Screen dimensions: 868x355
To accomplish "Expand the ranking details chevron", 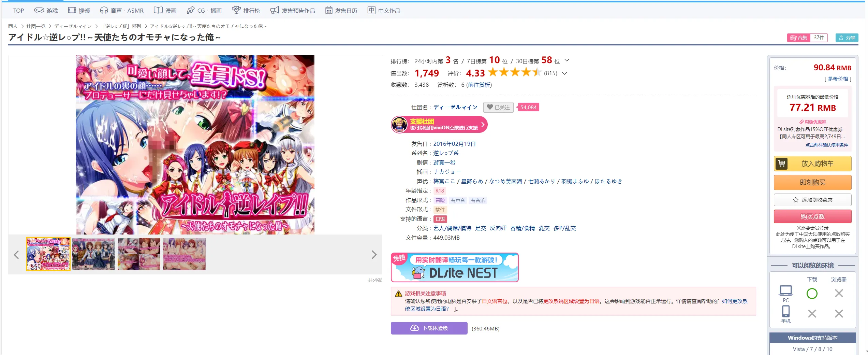I will (567, 60).
